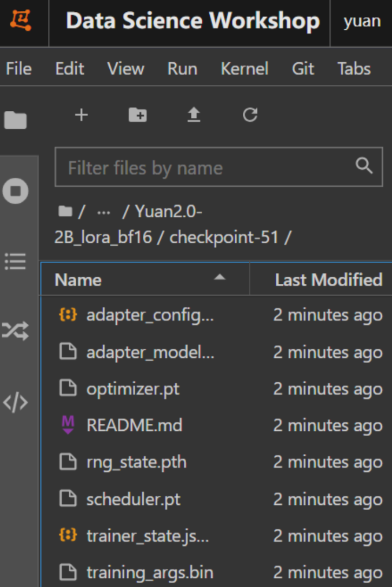Open the Git menu
Image resolution: width=392 pixels, height=587 pixels.
tap(303, 69)
